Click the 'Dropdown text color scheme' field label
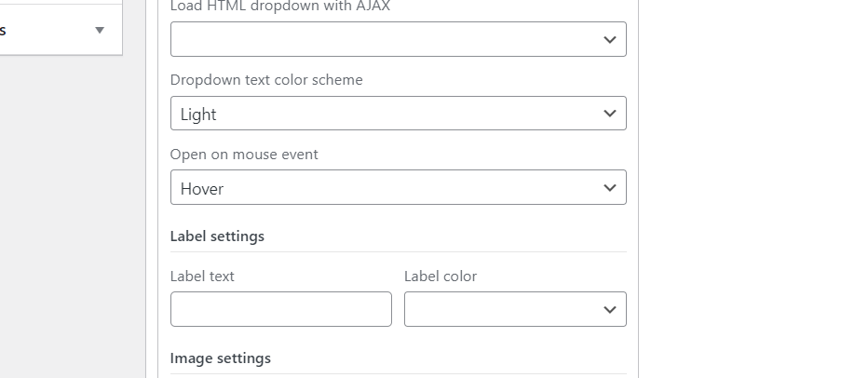 tap(266, 80)
